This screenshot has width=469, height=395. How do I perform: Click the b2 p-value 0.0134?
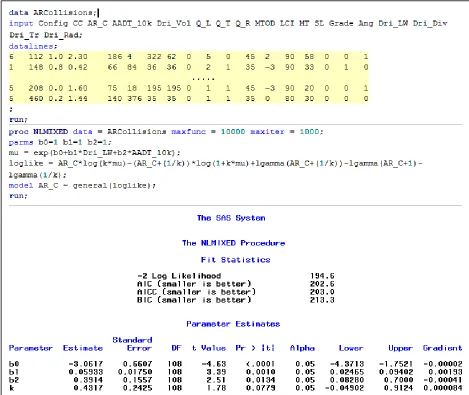(260, 380)
